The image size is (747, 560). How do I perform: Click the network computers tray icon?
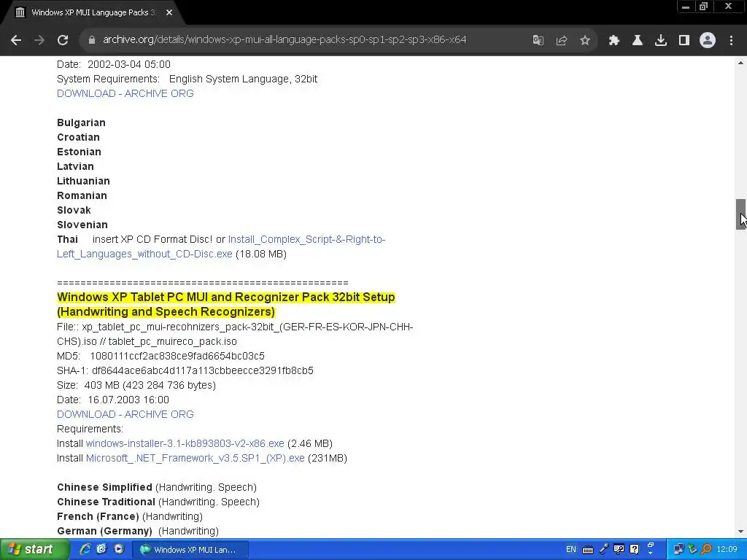tap(678, 550)
